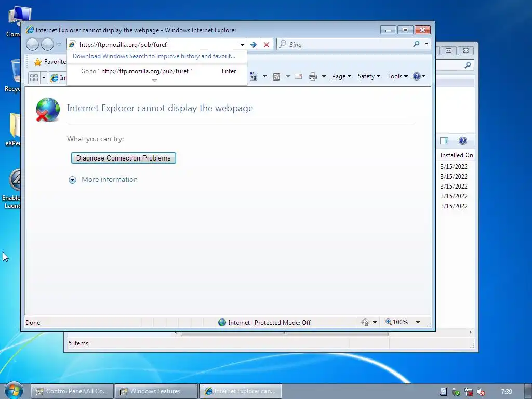
Task: Click search magnifier in background window
Action: click(x=468, y=65)
